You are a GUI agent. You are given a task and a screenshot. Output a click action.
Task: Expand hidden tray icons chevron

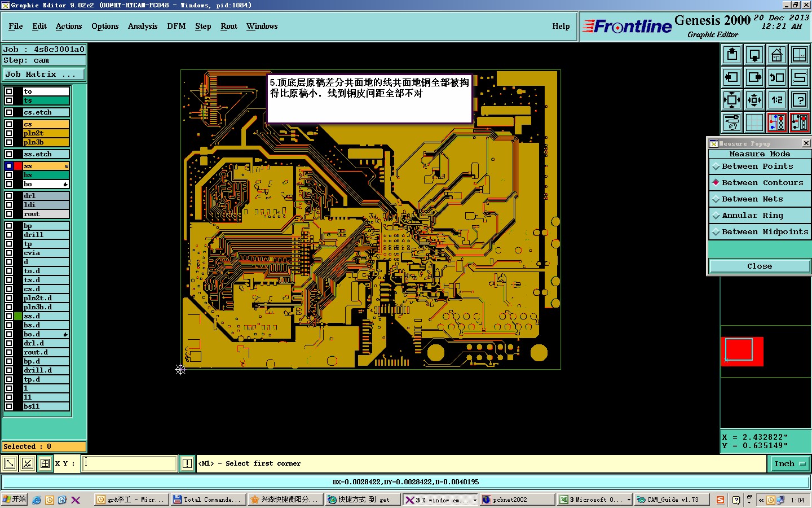point(761,500)
